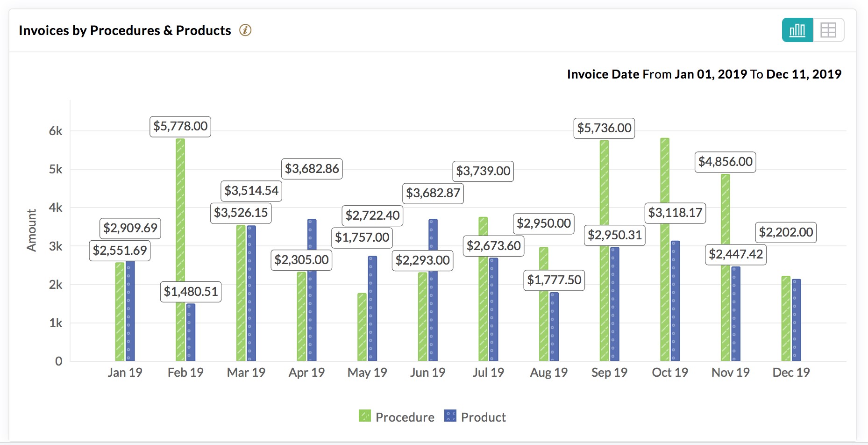The width and height of the screenshot is (868, 445).
Task: Select the bar chart view icon
Action: tap(797, 29)
